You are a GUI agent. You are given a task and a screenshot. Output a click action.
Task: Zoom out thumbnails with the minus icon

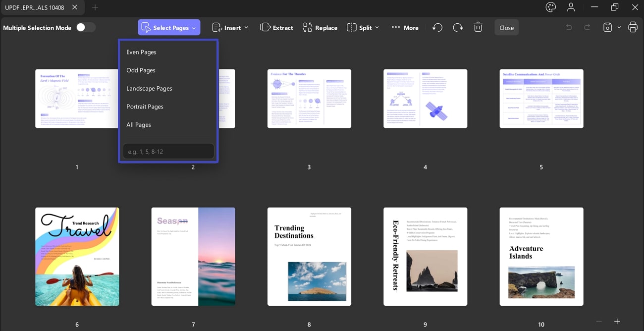[599, 322]
